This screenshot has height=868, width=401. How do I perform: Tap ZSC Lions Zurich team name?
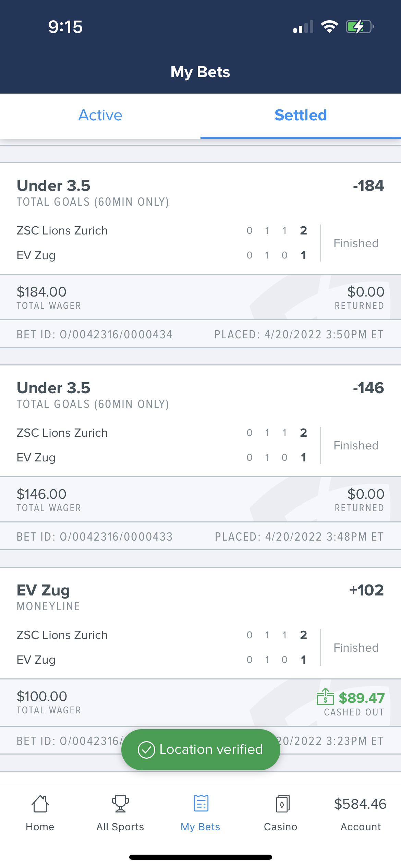[x=62, y=230]
